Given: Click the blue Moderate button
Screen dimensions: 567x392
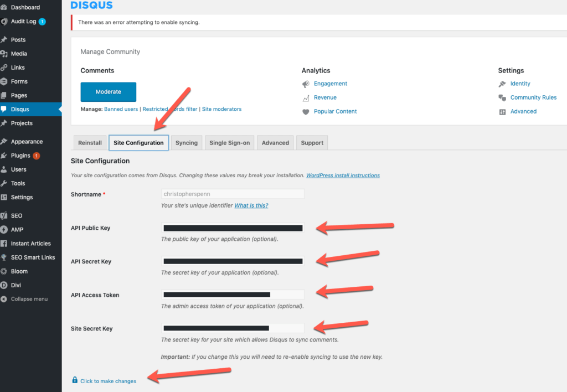Looking at the screenshot, I should 109,92.
